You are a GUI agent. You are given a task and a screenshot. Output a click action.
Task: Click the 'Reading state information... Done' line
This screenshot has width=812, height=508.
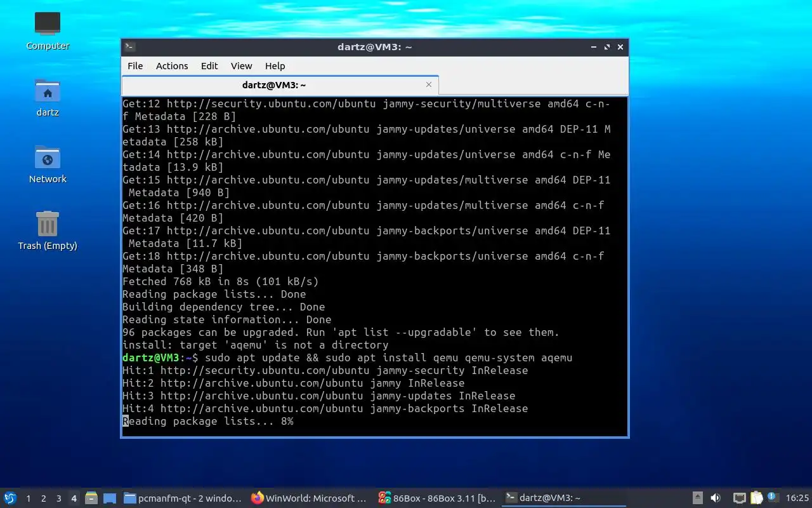click(227, 319)
